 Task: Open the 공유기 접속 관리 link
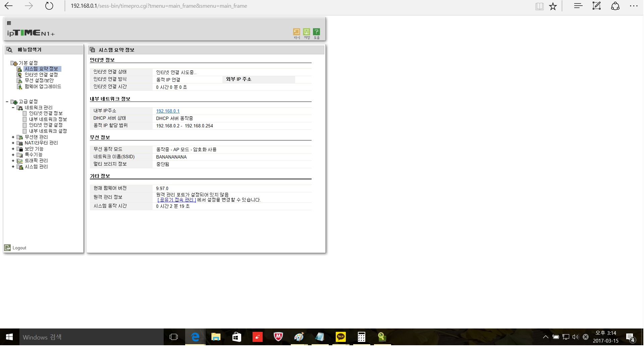pyautogui.click(x=177, y=200)
